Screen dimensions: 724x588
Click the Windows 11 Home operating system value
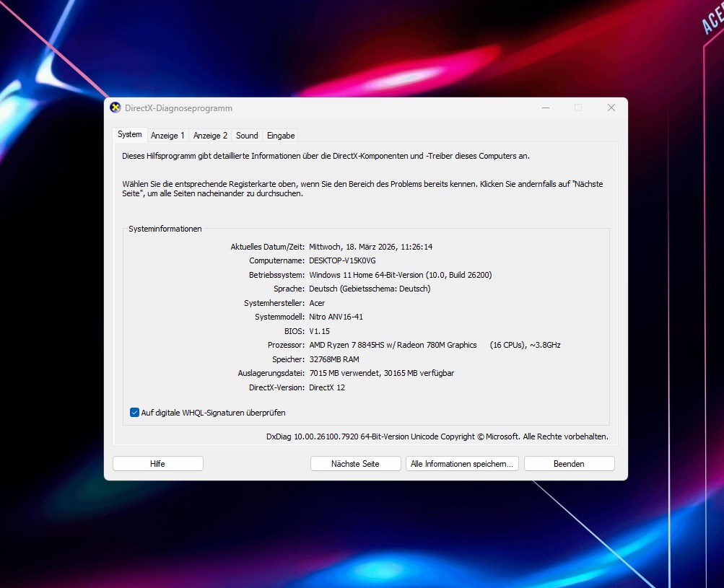click(x=400, y=275)
